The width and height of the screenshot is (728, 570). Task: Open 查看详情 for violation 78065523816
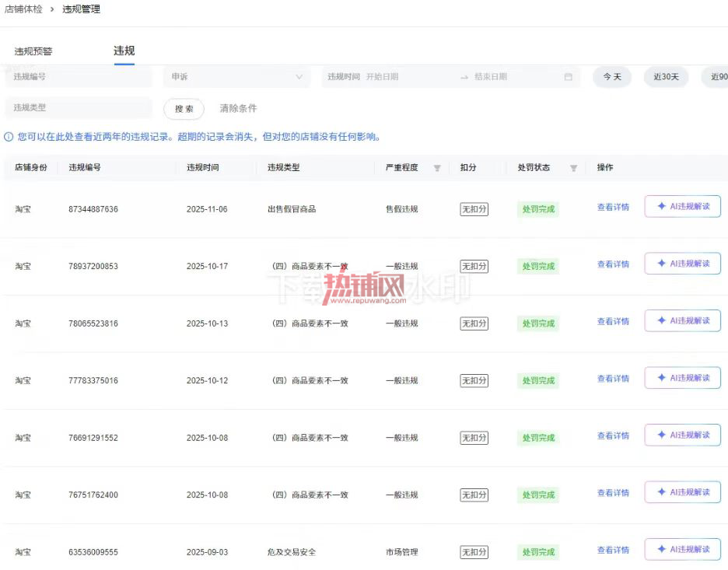pos(613,321)
